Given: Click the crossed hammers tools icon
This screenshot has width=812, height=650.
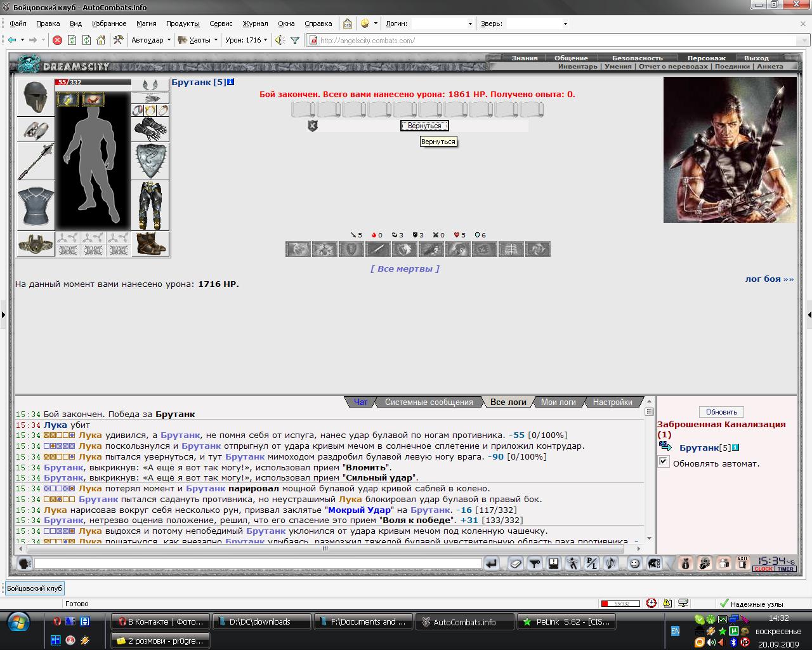Looking at the screenshot, I should coord(118,40).
